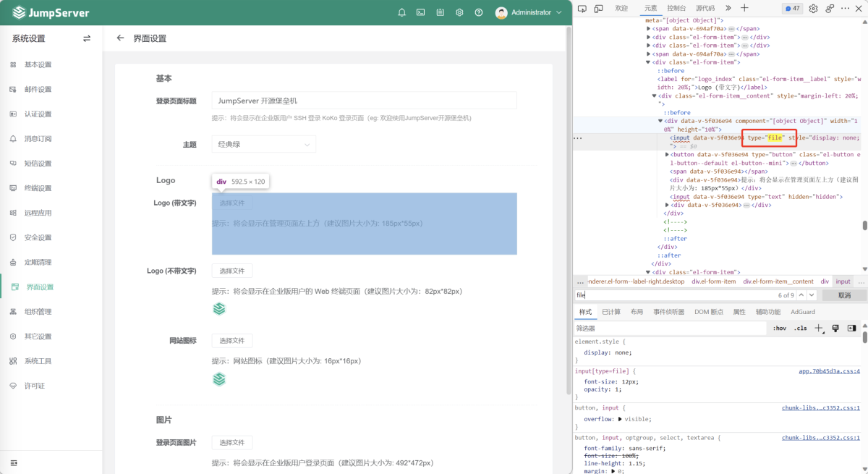Collapse the el-form-item__content div node
The height and width of the screenshot is (474, 868).
coord(655,96)
